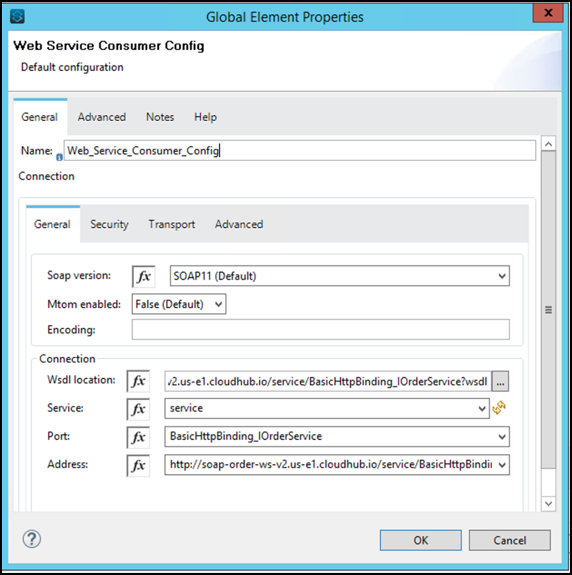The image size is (572, 575).
Task: Click into the Encoding text field
Action: click(x=321, y=329)
